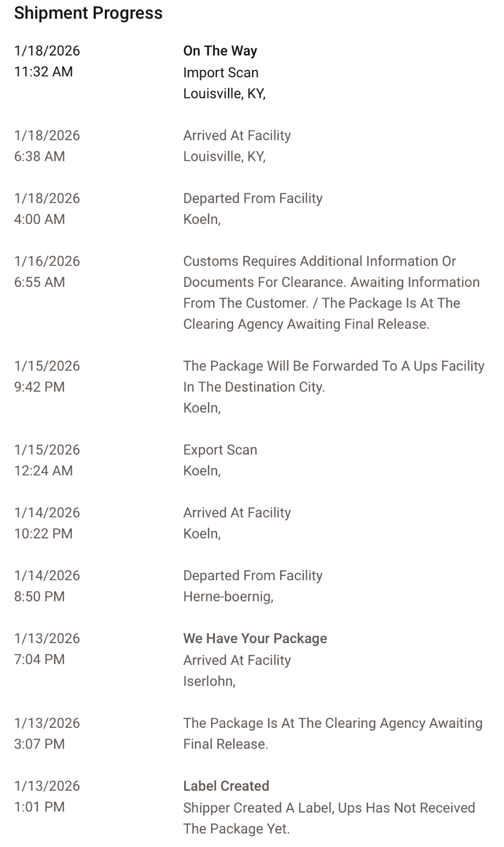This screenshot has height=847, width=504.
Task: Select Departed From Facility at Koeln
Action: click(x=252, y=199)
